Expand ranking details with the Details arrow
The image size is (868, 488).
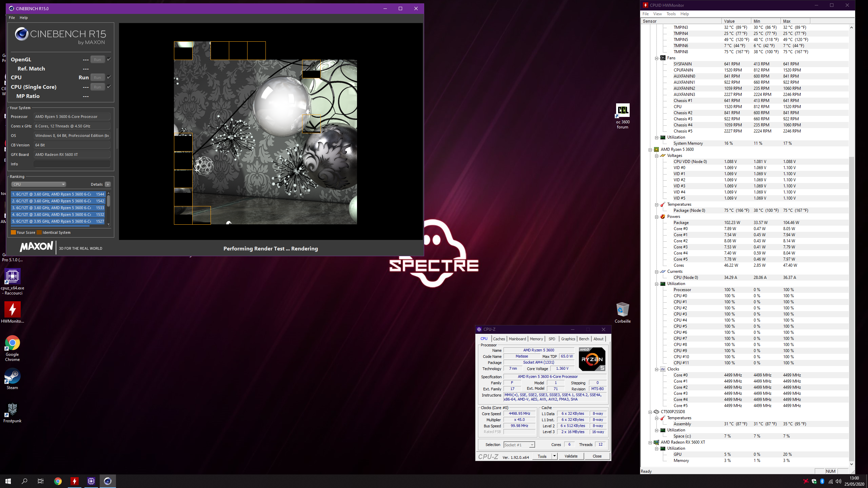point(108,184)
